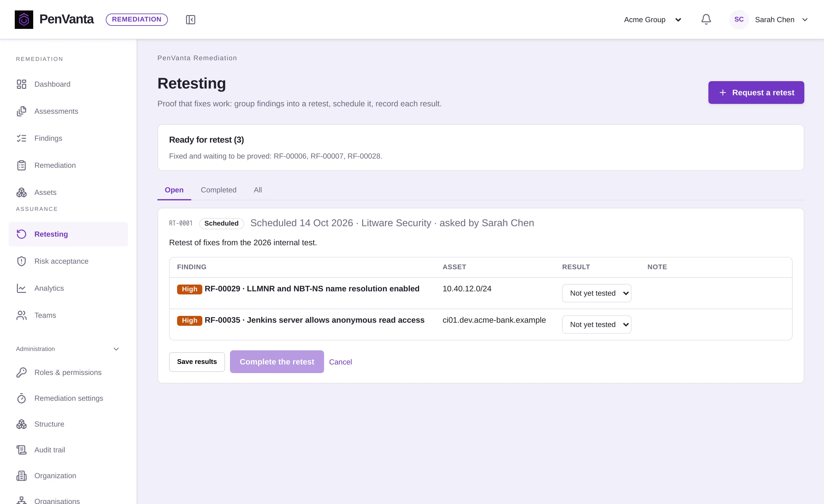Click the REMEDIATION badge in the header
Screen dimensions: 824x504
click(x=137, y=19)
